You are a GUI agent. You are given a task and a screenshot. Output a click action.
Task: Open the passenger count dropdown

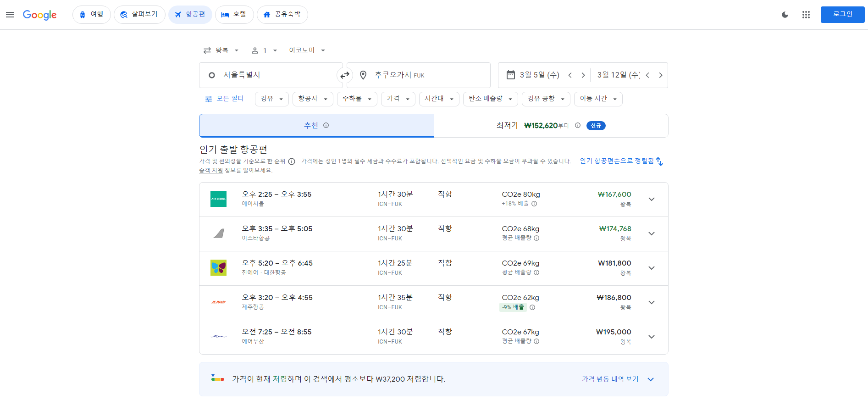click(x=265, y=50)
